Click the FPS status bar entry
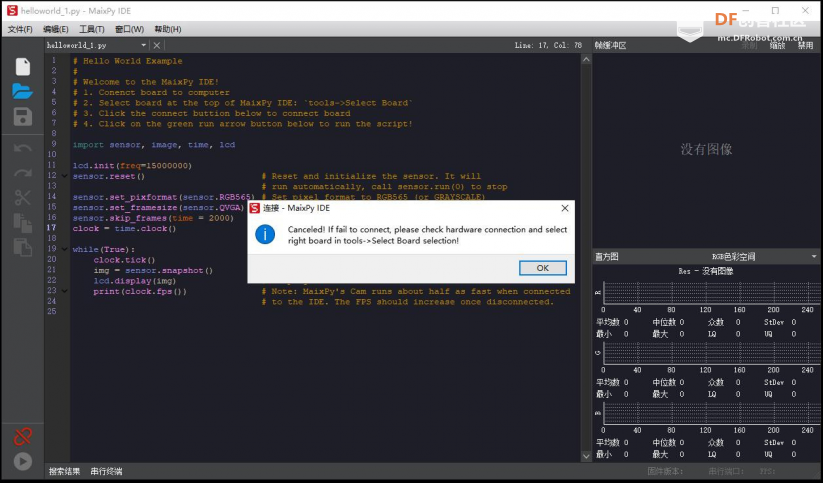This screenshot has height=483, width=823. tap(766, 471)
